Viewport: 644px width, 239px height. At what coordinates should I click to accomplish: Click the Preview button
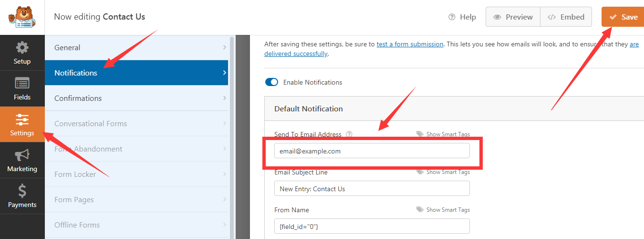[x=513, y=17]
